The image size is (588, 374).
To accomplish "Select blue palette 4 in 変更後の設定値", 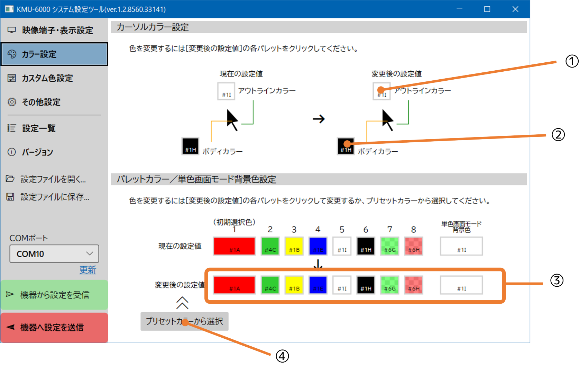I will (x=318, y=285).
